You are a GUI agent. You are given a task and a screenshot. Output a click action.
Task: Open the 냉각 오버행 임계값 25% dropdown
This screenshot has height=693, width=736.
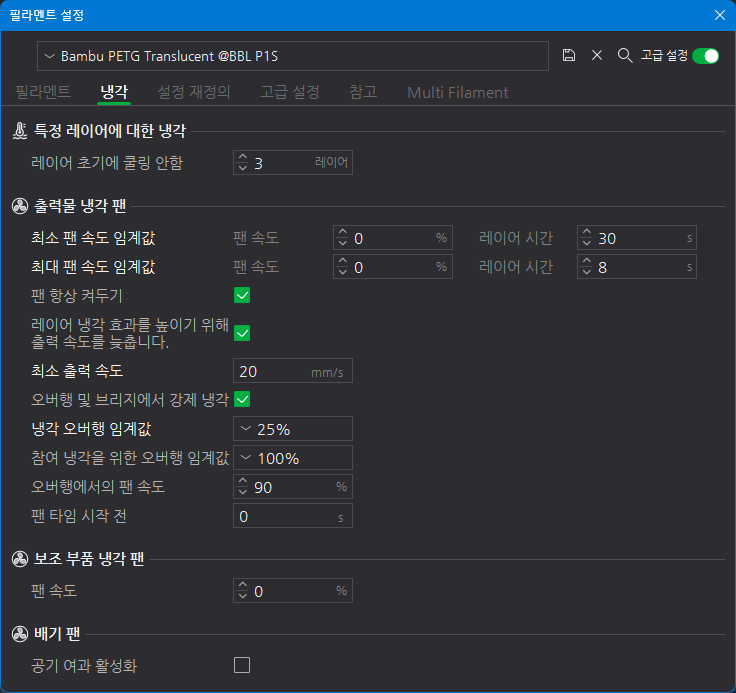pyautogui.click(x=293, y=429)
